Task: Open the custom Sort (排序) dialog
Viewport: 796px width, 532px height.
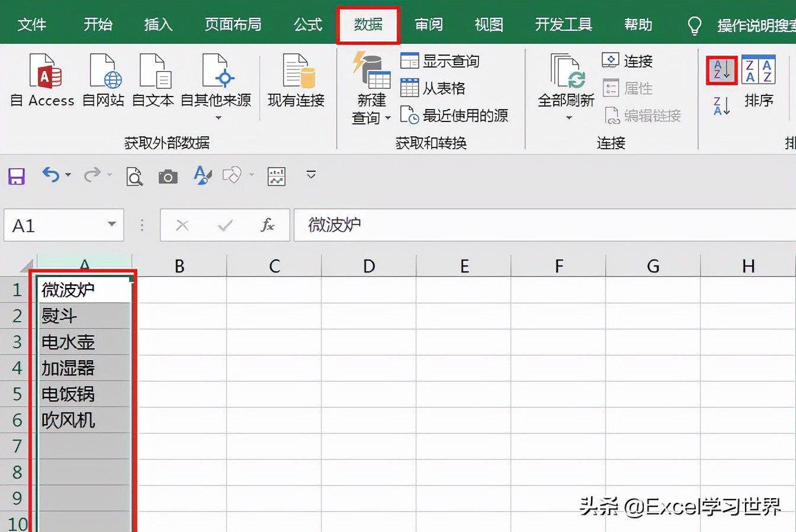Action: click(759, 81)
